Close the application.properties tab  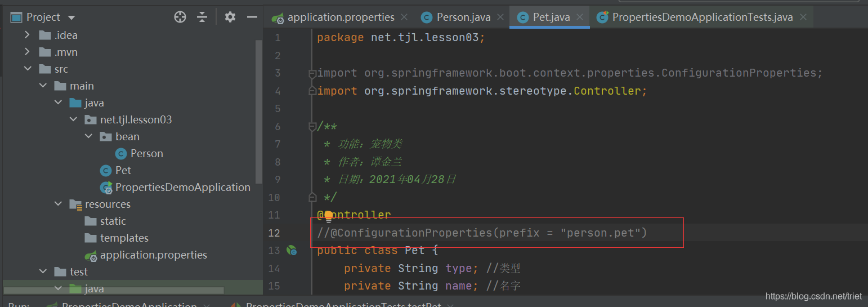point(405,17)
